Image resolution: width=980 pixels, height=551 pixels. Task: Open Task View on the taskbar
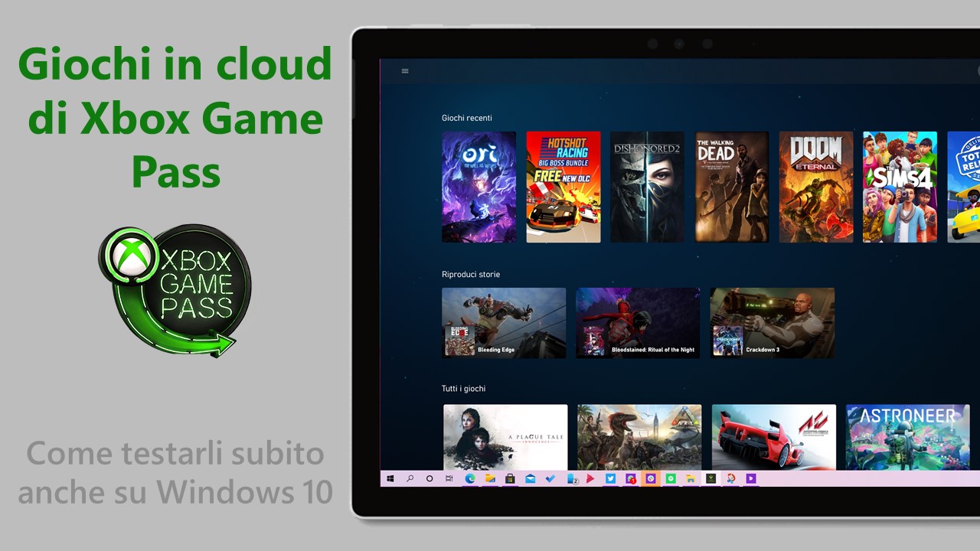[x=449, y=478]
